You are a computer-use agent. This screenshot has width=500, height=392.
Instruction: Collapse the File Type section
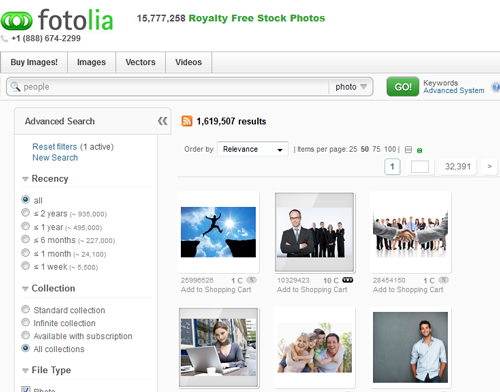[x=25, y=371]
